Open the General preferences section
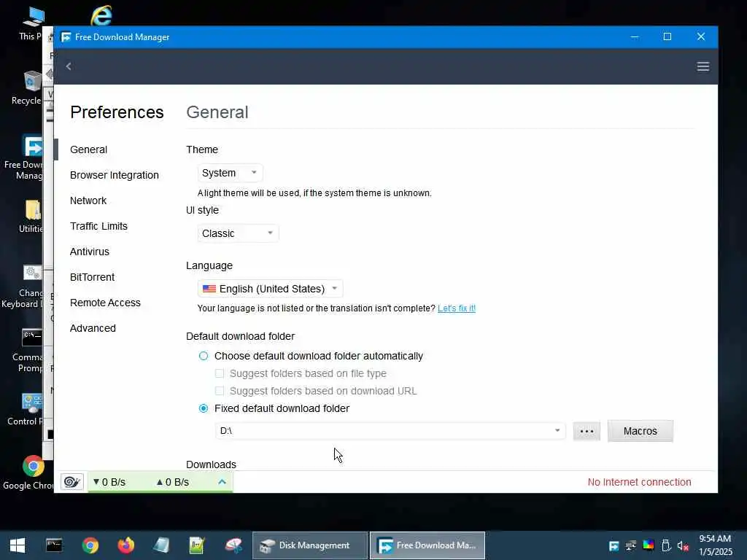The image size is (747, 560). 88,149
